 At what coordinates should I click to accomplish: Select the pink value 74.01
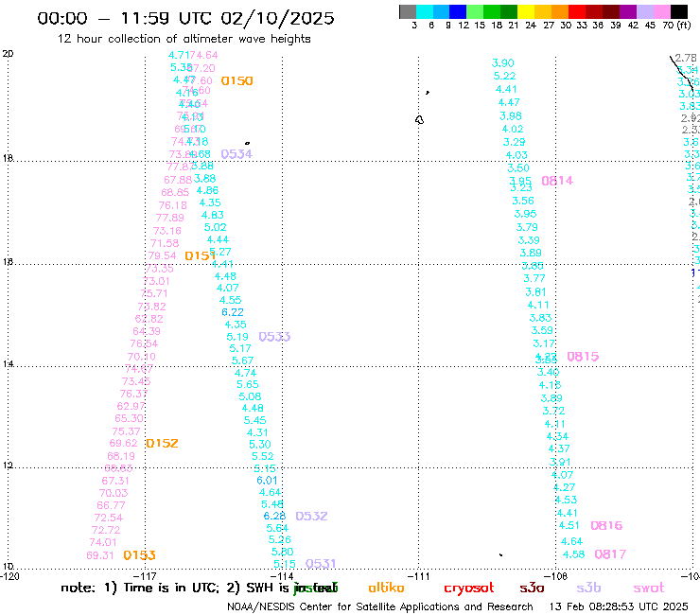click(103, 542)
